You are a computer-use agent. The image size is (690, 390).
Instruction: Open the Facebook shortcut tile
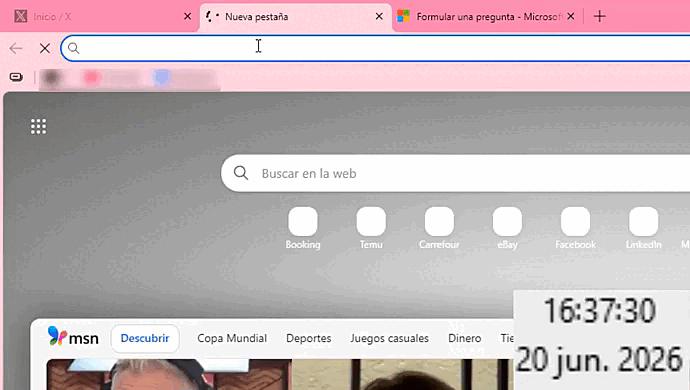click(575, 228)
